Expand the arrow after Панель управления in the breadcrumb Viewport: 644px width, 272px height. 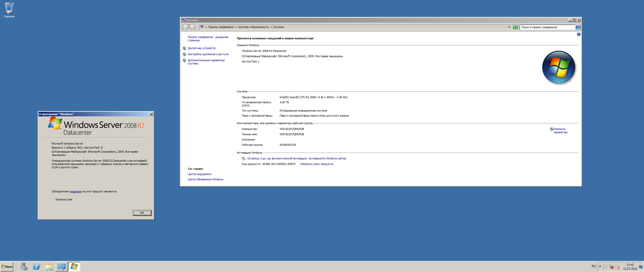236,27
